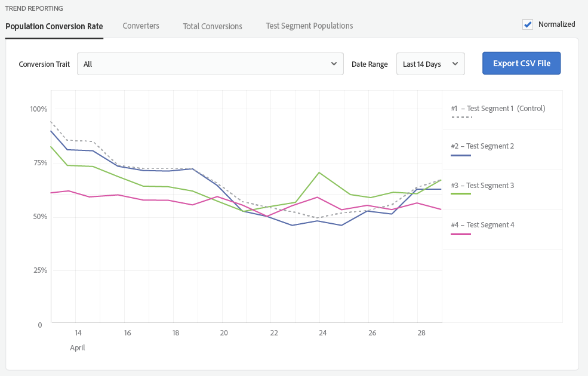Click the gray dashed Control legend line

pos(461,118)
